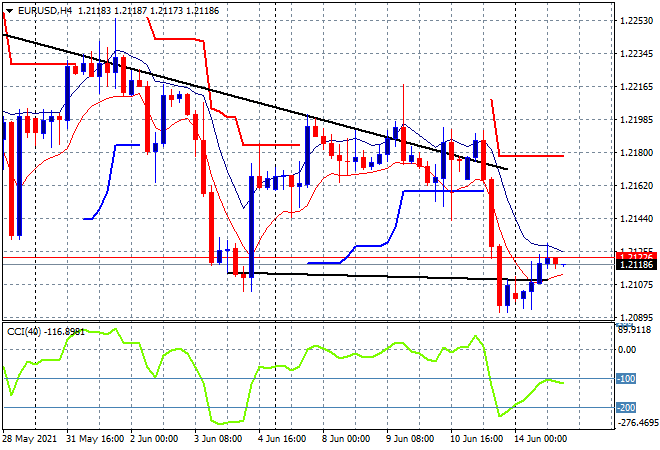This screenshot has height=450, width=660.
Task: Click the 3 Jun 08:00 time label
Action: (218, 439)
